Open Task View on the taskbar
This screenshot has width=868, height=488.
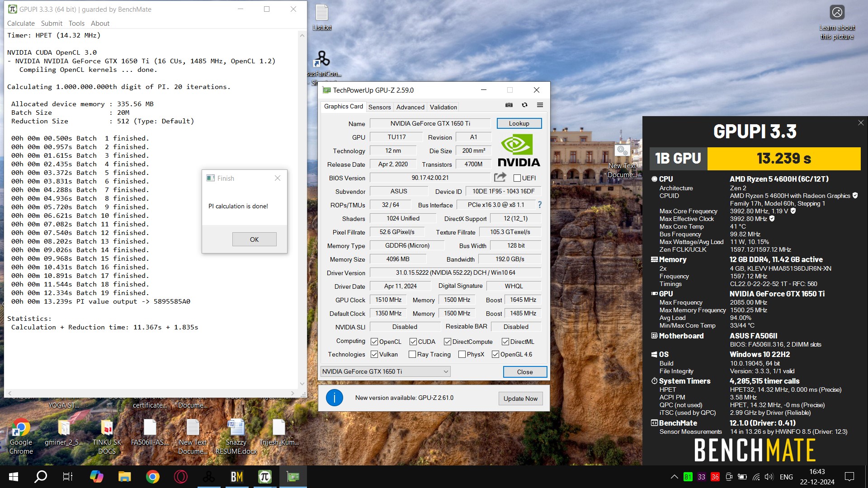[x=68, y=477]
